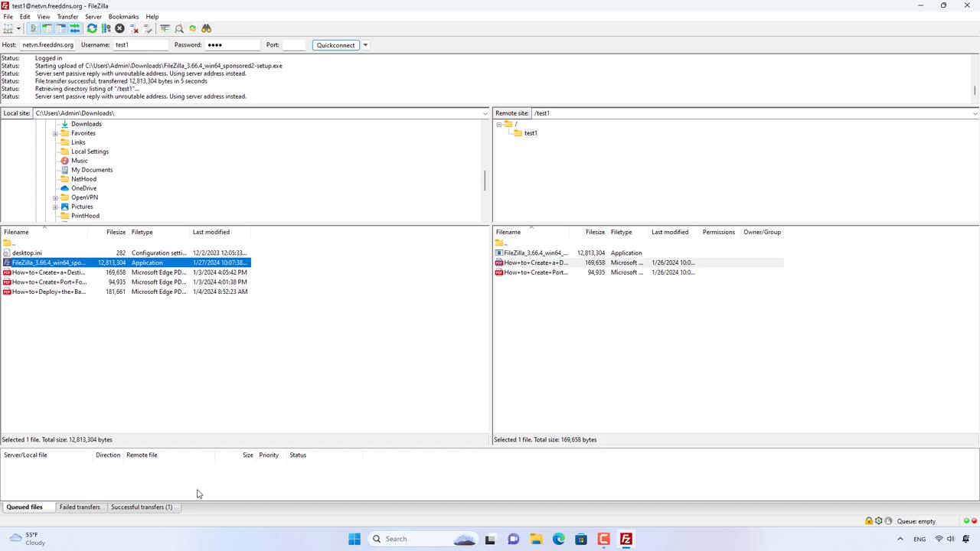
Task: Disconnect from the current server
Action: [x=134, y=28]
